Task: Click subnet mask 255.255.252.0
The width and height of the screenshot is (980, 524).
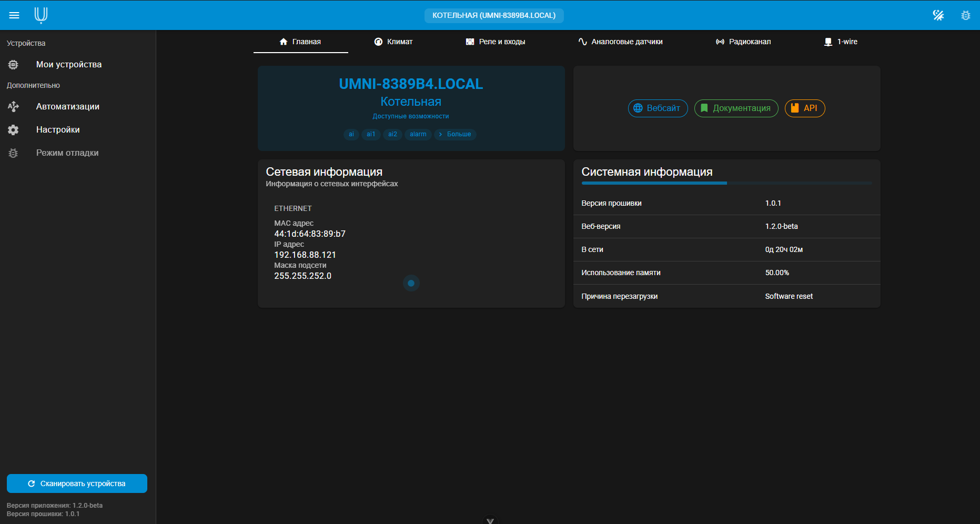Action: pos(303,276)
